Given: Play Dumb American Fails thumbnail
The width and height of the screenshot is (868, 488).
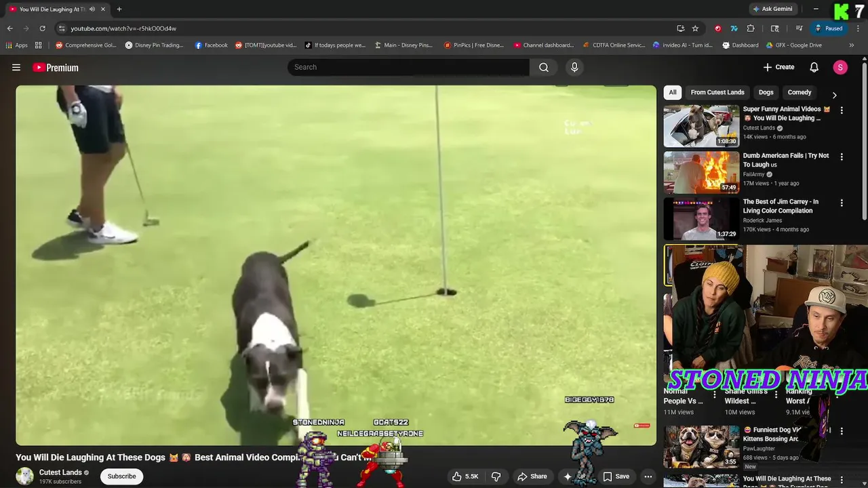Looking at the screenshot, I should 701,172.
